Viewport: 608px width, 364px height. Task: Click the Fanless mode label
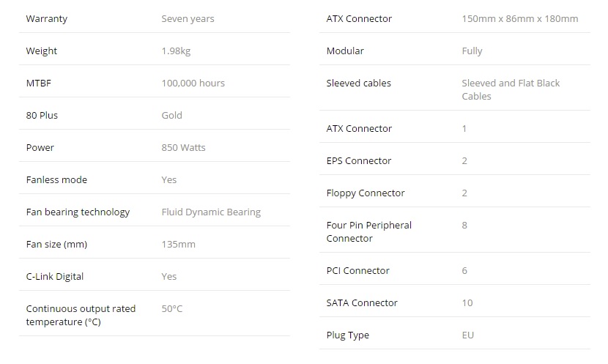coord(56,180)
